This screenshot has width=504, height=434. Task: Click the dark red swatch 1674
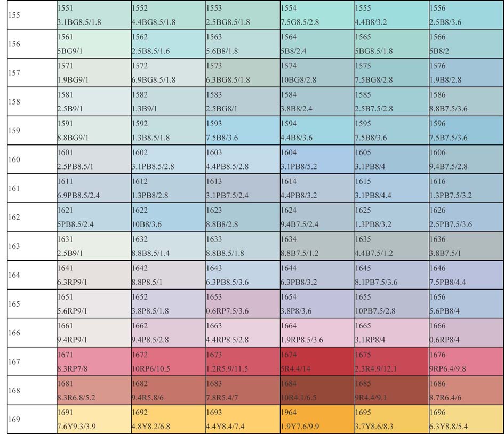pos(317,361)
